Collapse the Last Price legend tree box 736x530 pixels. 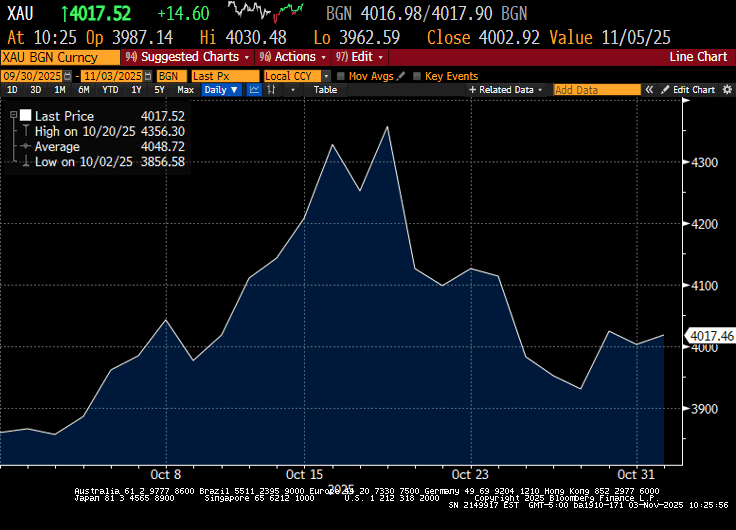[x=14, y=115]
